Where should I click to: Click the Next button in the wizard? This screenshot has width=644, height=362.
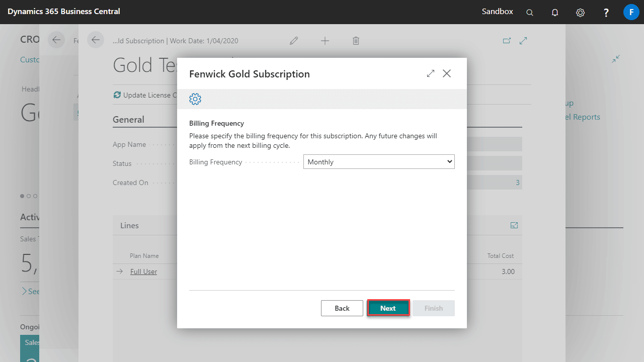point(388,308)
